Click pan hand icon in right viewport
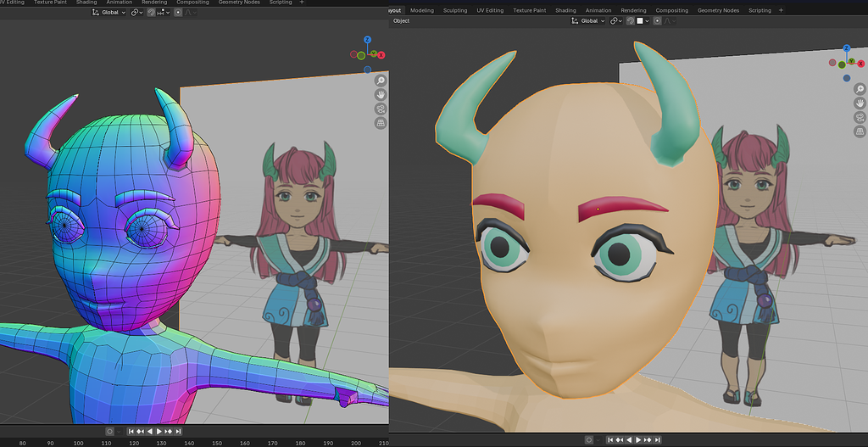Image resolution: width=868 pixels, height=447 pixels. point(860,103)
